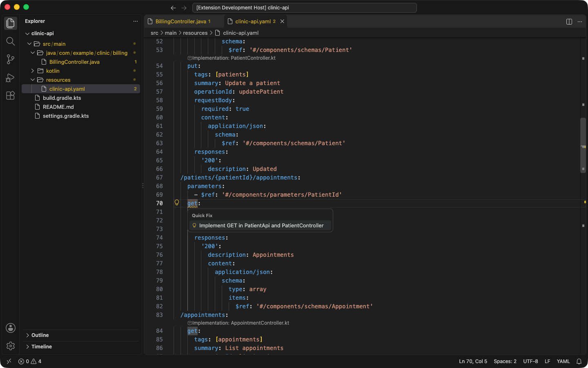
Task: Open the errors and warnings problems indicator
Action: (30, 361)
